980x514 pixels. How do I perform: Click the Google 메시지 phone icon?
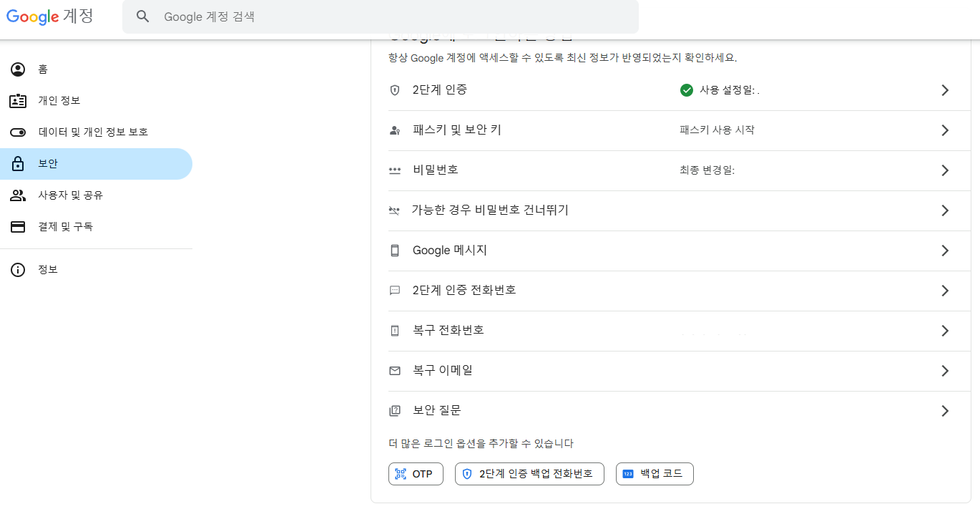pos(394,251)
